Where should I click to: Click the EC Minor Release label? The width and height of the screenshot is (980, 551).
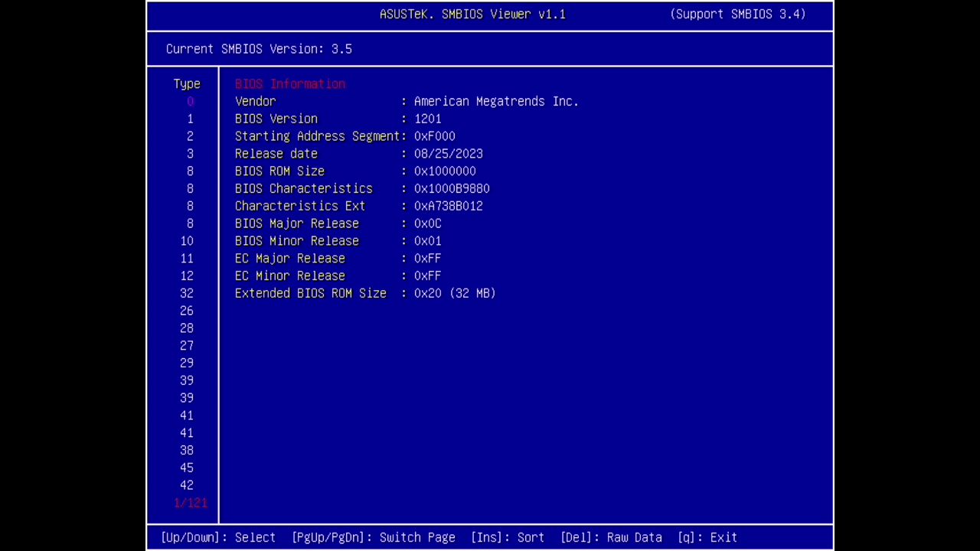tap(289, 275)
